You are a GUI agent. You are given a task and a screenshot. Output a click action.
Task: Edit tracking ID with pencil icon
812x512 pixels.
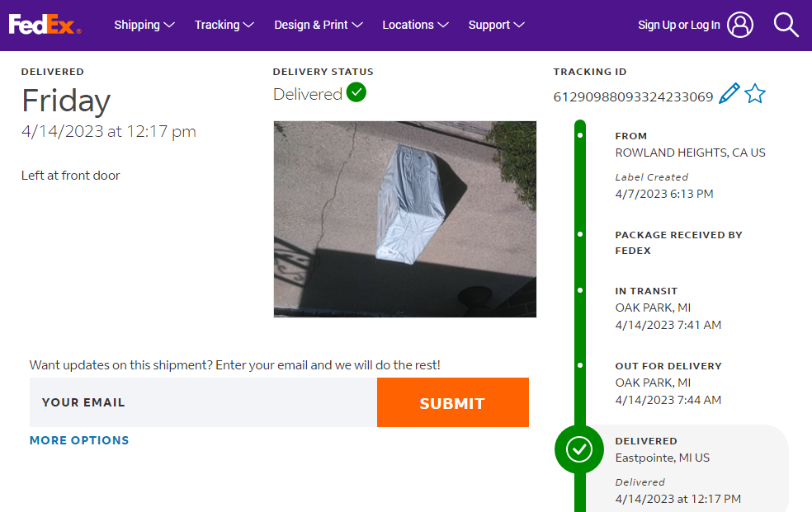click(x=729, y=94)
